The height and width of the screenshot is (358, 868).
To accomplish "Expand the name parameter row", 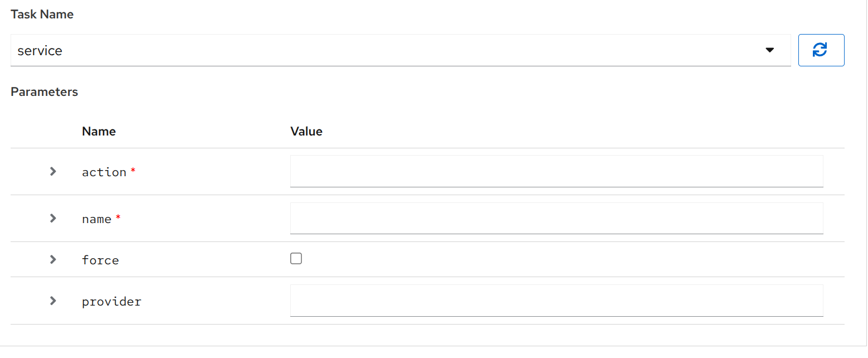I will [52, 219].
